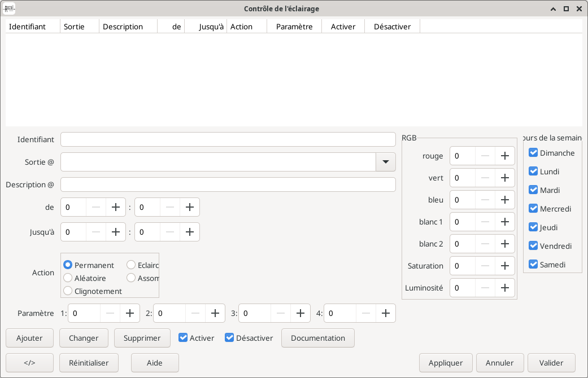Screen dimensions: 588x378
Task: Select the Aléatoire action radio button
Action: pos(68,278)
